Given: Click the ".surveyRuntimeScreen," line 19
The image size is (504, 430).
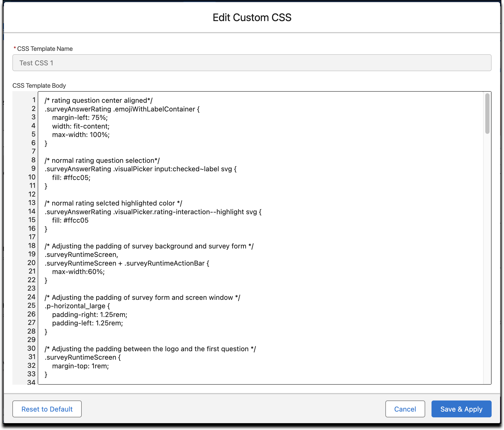Looking at the screenshot, I should pyautogui.click(x=81, y=255).
